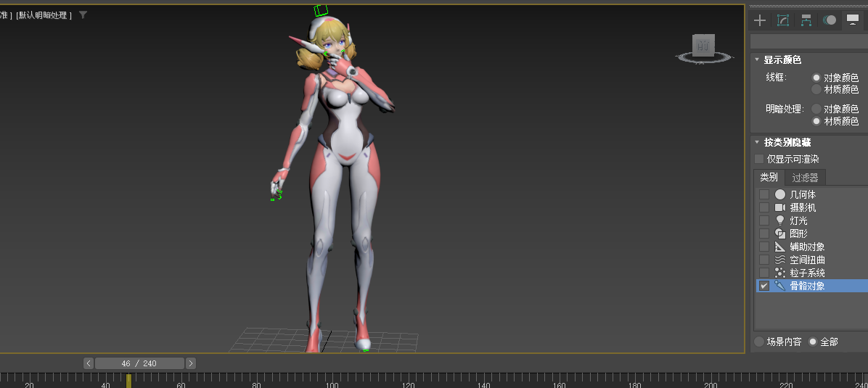
Task: Switch to the 过滤器 tab
Action: pos(805,178)
